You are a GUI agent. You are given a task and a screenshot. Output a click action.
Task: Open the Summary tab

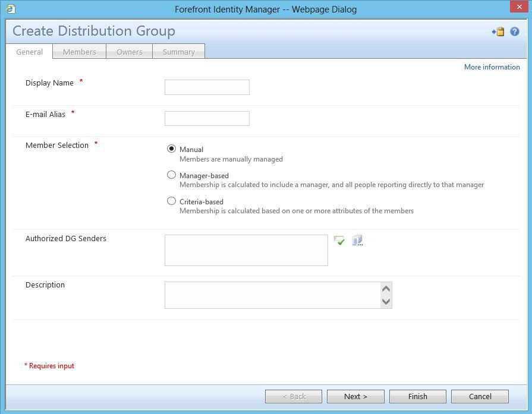(179, 52)
